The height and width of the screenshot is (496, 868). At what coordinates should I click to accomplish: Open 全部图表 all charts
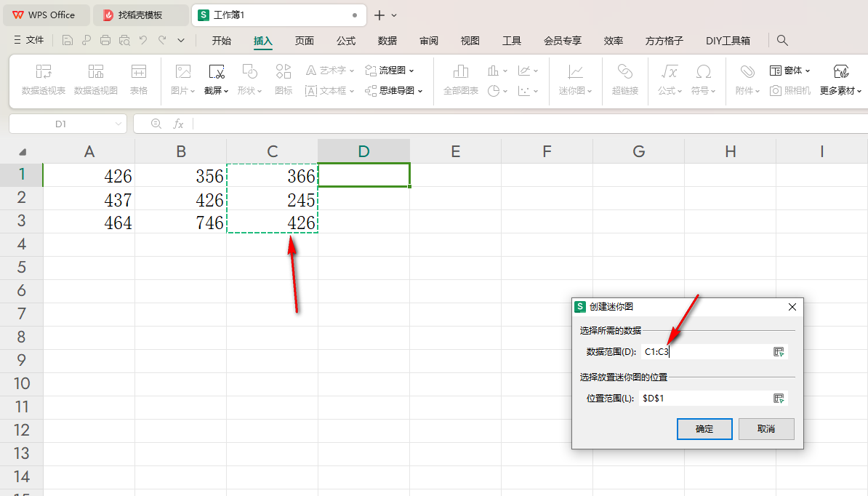461,80
